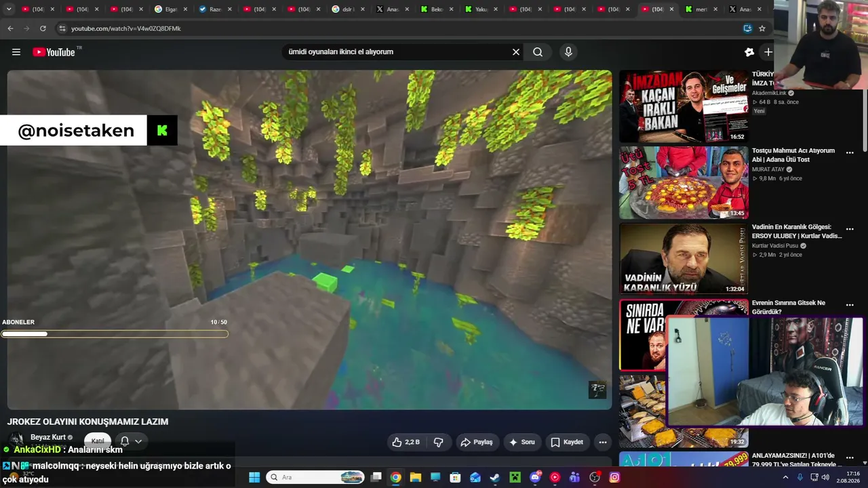The width and height of the screenshot is (868, 488).
Task: Open Microsoft Teams from the taskbar
Action: coord(574,477)
